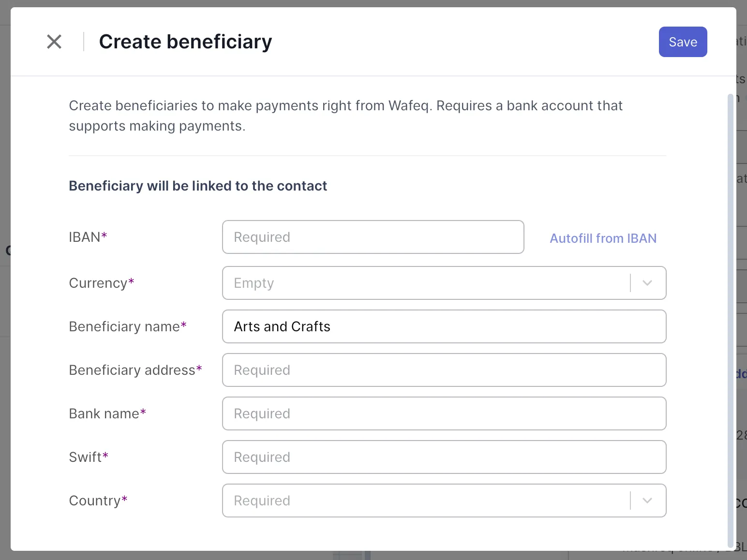
Task: Focus the IBAN input field
Action: (373, 237)
